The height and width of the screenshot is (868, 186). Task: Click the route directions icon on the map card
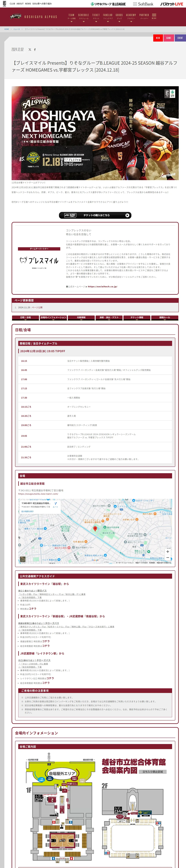tap(55, 504)
